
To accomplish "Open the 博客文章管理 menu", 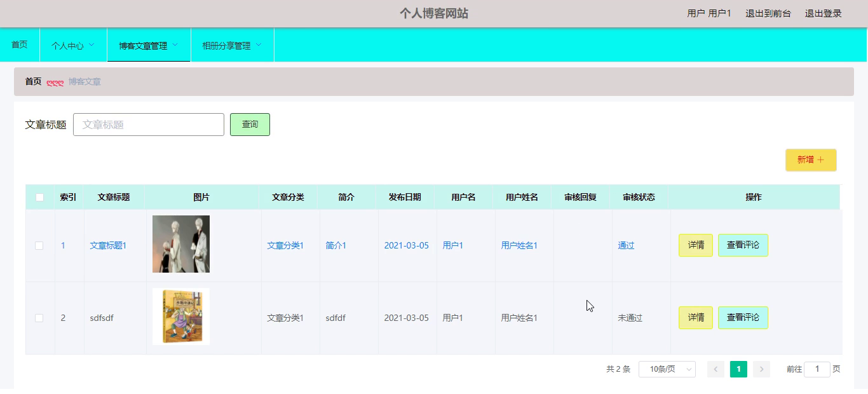I will click(149, 46).
